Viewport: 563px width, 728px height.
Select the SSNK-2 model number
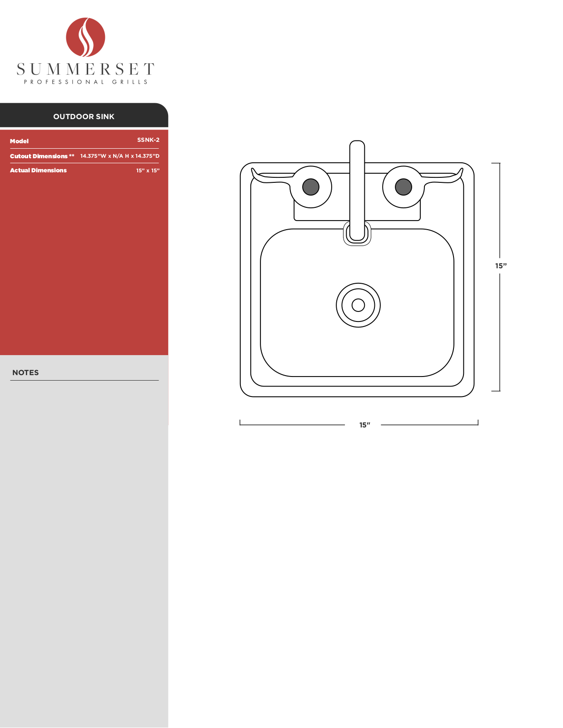pyautogui.click(x=148, y=140)
